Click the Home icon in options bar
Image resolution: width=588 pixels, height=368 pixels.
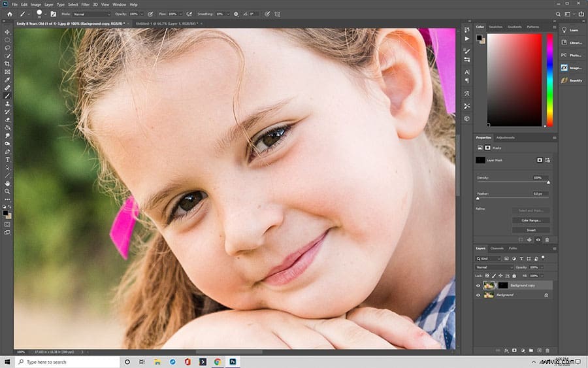click(x=10, y=14)
